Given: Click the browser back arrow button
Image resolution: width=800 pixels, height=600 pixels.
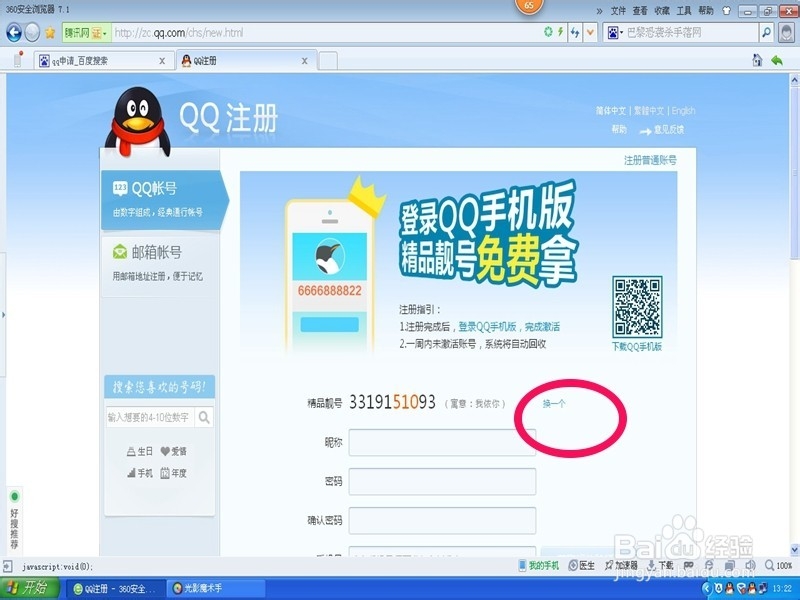Looking at the screenshot, I should click(14, 33).
